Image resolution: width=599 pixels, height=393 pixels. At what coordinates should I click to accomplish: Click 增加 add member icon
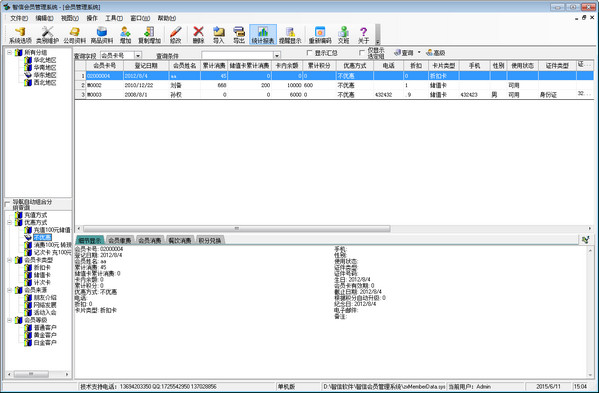125,35
